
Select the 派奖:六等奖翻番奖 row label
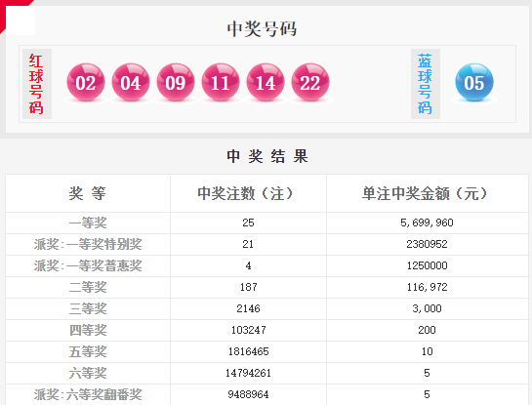tap(88, 394)
